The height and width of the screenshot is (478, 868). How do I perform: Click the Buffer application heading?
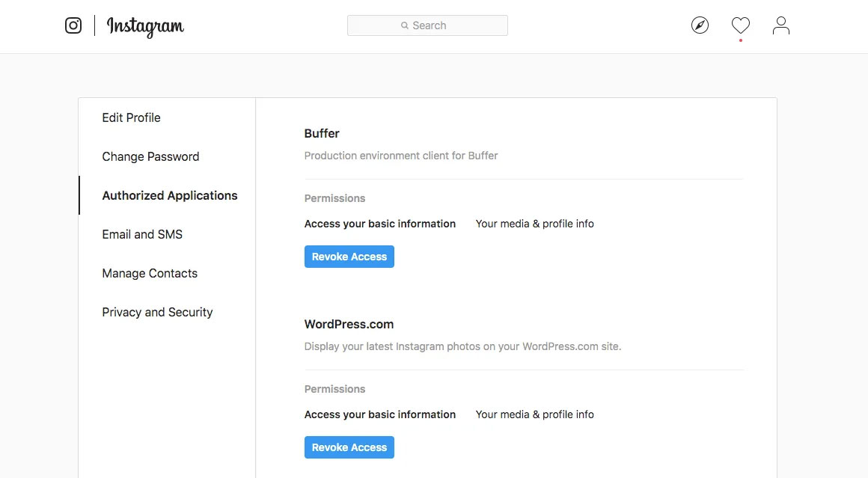(x=322, y=133)
